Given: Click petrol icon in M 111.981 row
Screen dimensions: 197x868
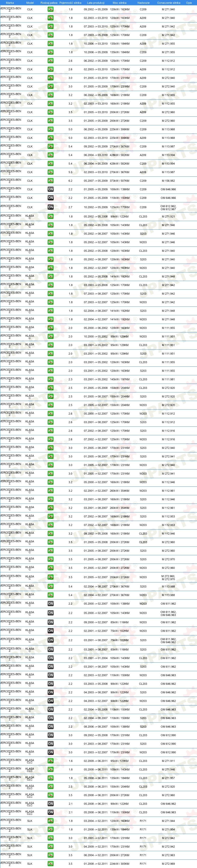Looking at the screenshot, I should pyautogui.click(x=51, y=379).
